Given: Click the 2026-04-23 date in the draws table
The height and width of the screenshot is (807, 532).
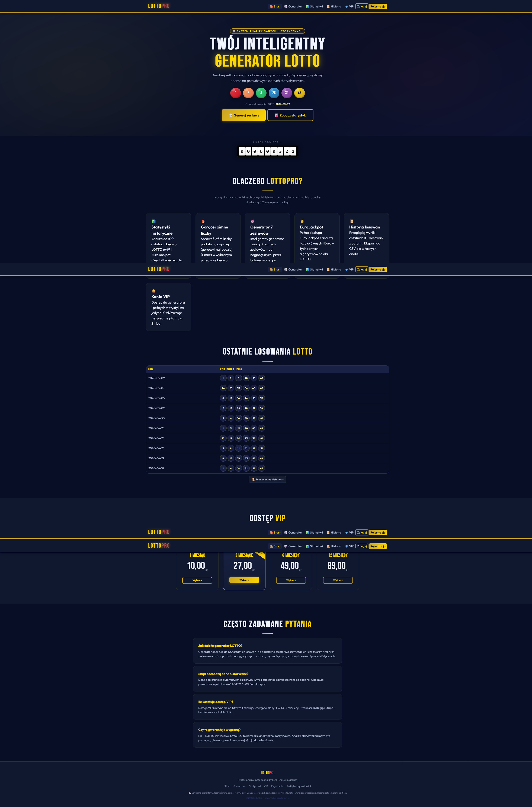Looking at the screenshot, I should coord(157,448).
